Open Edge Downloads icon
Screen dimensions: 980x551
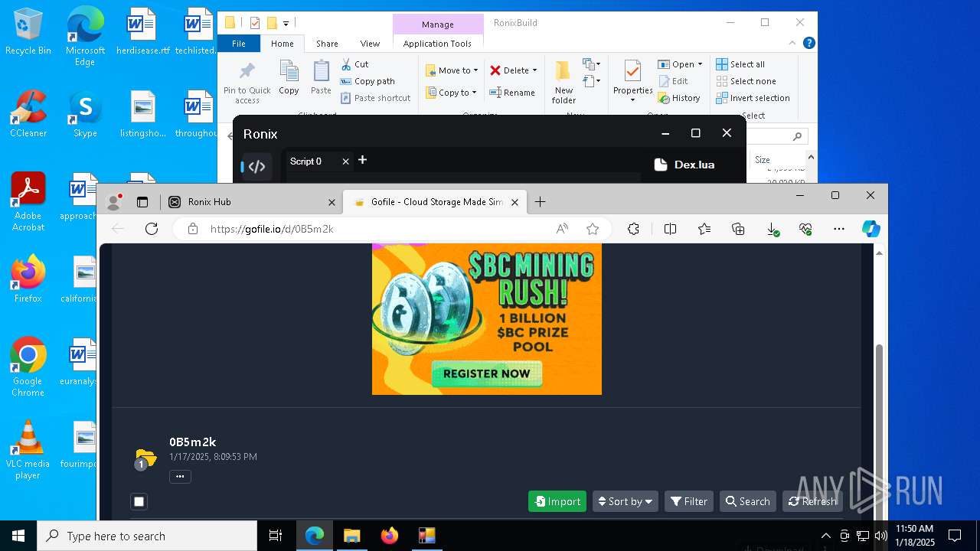[773, 229]
